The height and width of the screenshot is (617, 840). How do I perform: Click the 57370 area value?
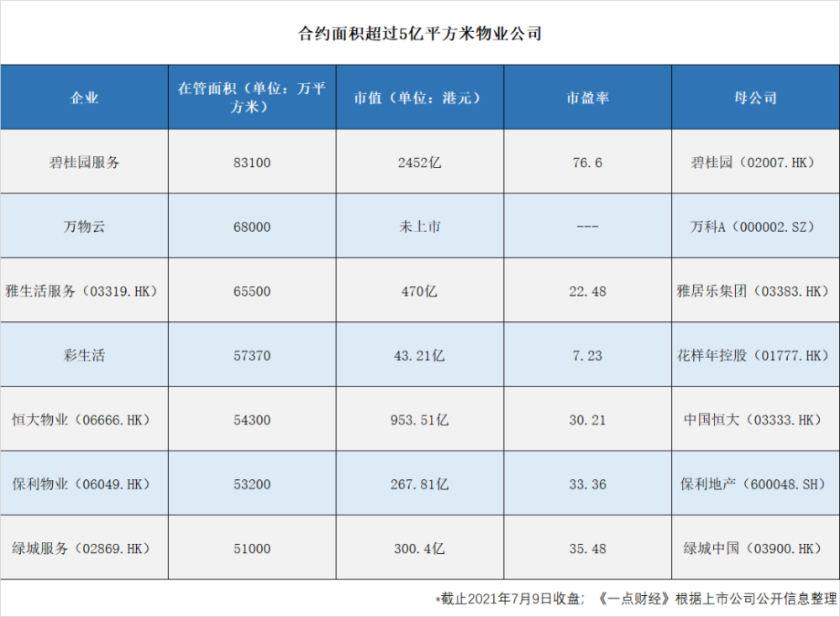click(252, 356)
